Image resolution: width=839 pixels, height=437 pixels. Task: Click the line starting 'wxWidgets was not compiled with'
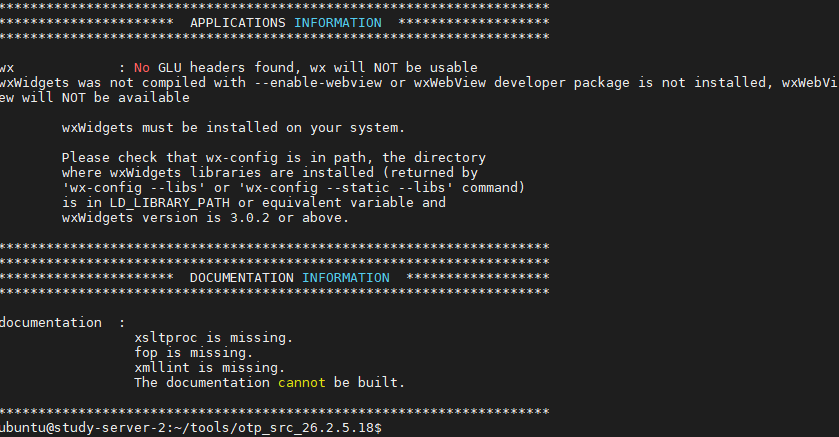420,83
